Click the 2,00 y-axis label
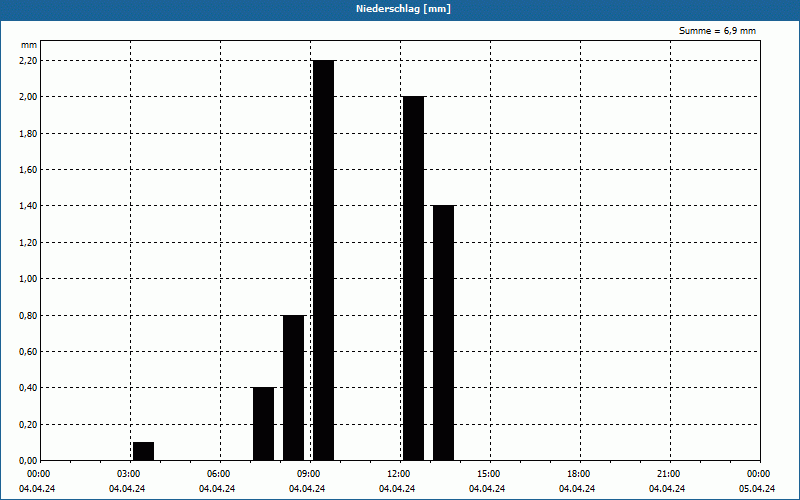 [28, 97]
